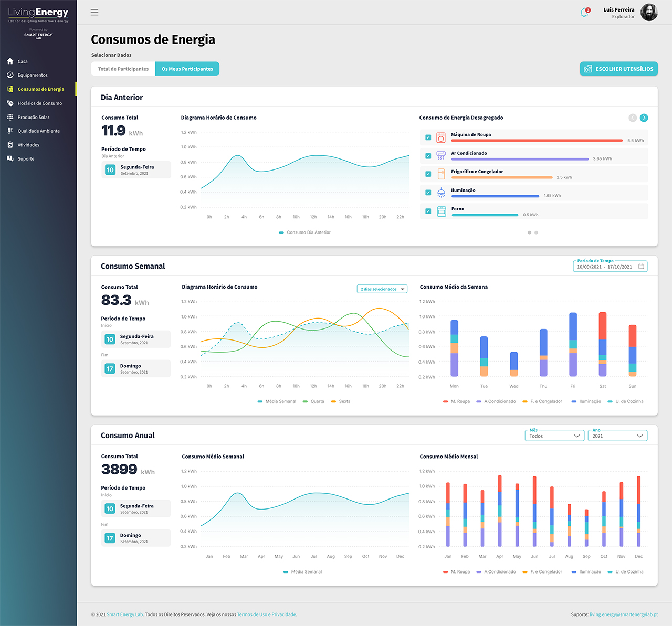Expand the 2 dias selecionados dropdown
Image resolution: width=672 pixels, height=626 pixels.
(382, 289)
